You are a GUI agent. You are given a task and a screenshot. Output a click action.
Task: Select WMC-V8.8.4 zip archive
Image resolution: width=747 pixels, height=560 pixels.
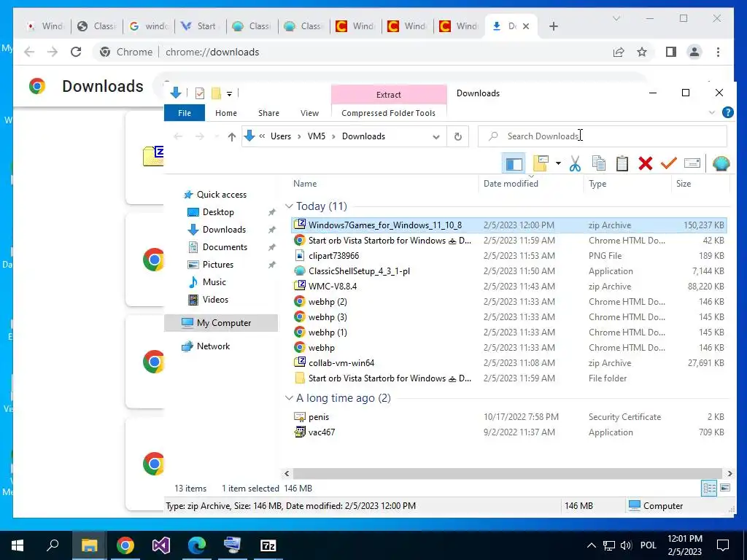click(x=333, y=286)
